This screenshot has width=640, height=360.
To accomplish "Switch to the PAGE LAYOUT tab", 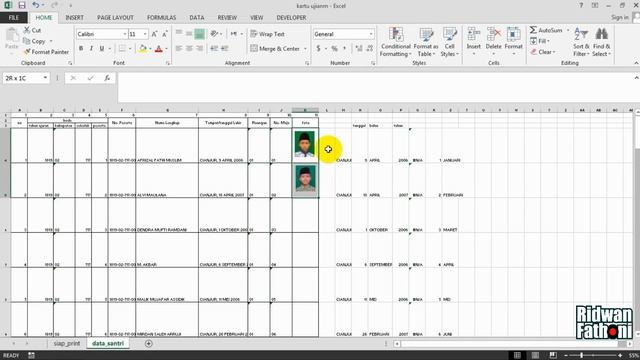I will click(x=115, y=18).
